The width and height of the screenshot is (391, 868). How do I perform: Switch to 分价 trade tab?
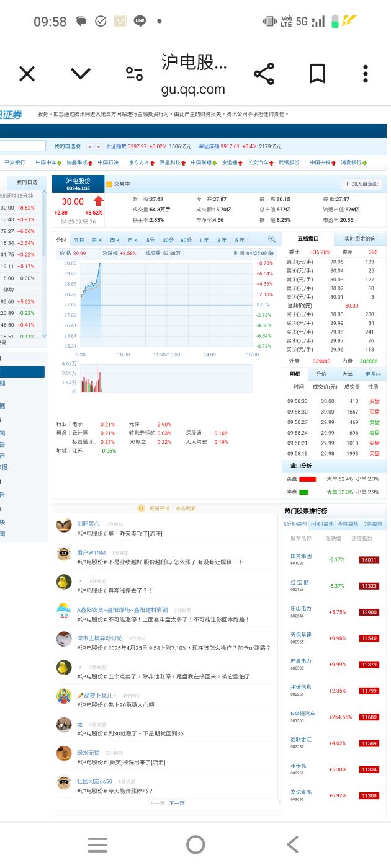[x=321, y=374]
